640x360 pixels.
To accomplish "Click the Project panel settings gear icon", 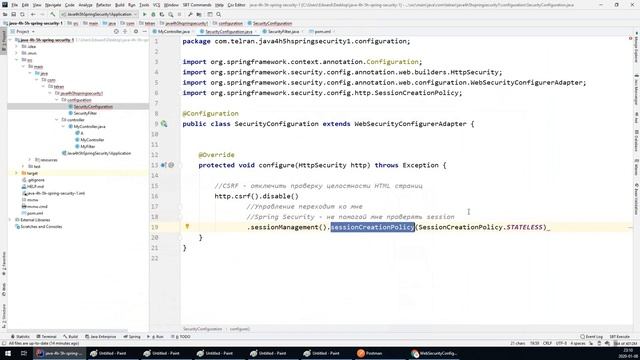I will click(x=136, y=31).
